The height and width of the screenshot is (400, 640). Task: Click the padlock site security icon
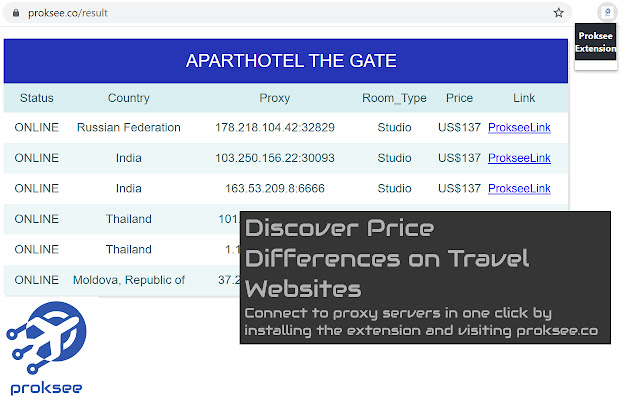point(16,13)
